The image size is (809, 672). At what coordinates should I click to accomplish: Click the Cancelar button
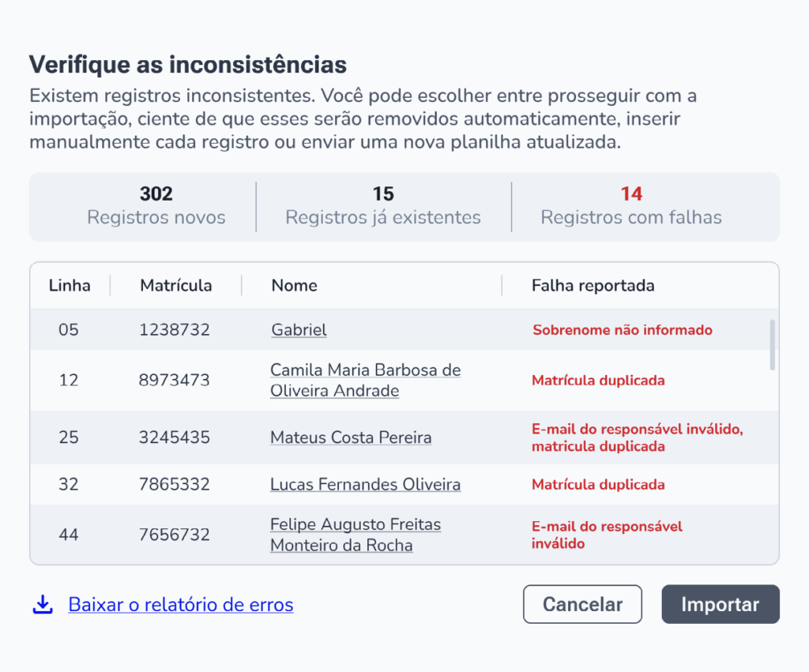pos(582,604)
